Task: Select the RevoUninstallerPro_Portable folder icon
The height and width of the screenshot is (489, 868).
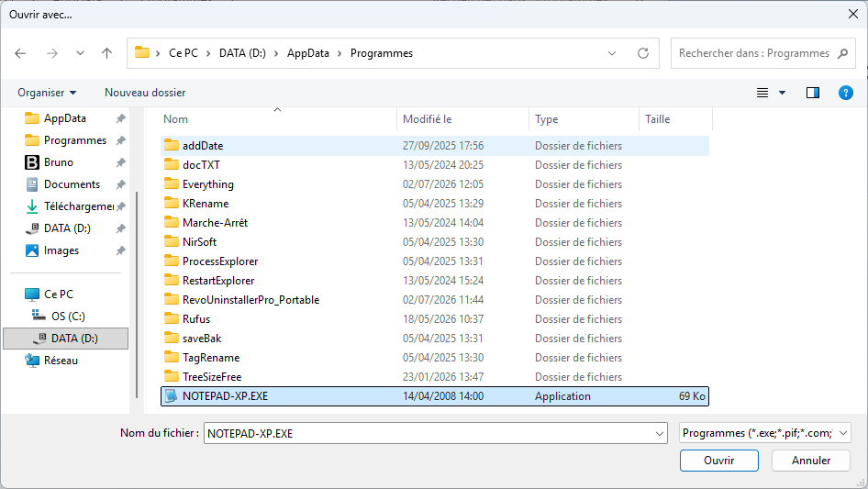Action: click(x=172, y=300)
